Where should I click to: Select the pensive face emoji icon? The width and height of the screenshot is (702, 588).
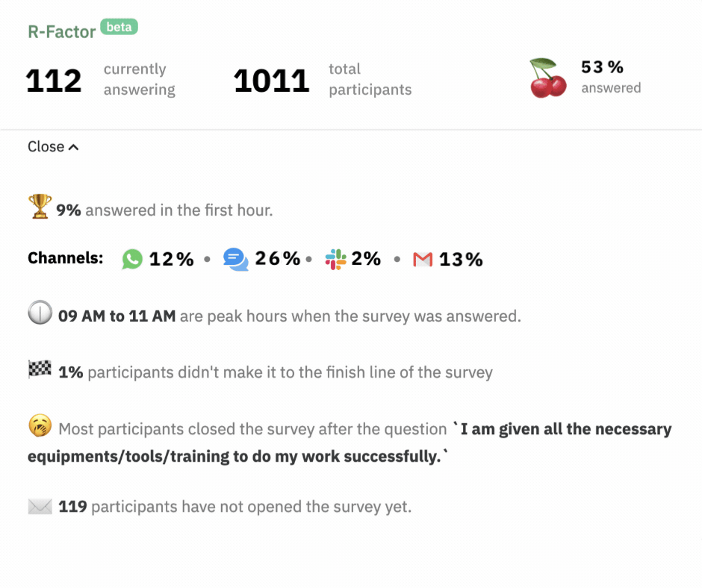(40, 427)
